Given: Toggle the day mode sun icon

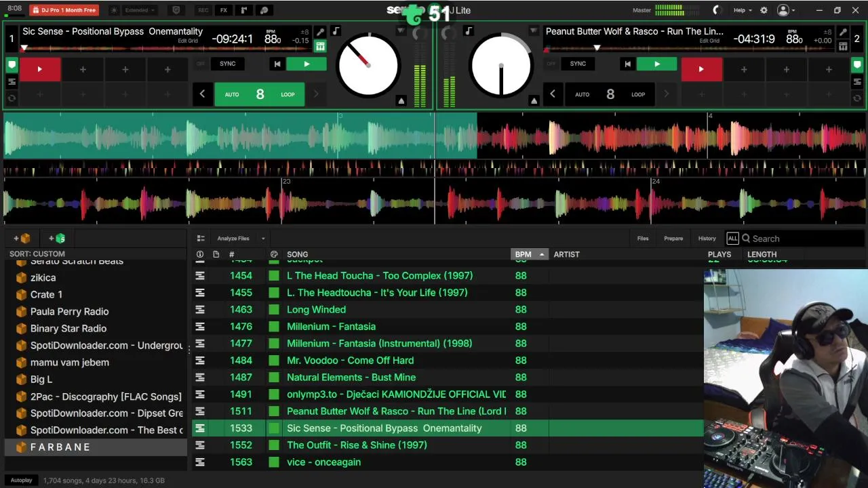Looking at the screenshot, I should pos(114,10).
